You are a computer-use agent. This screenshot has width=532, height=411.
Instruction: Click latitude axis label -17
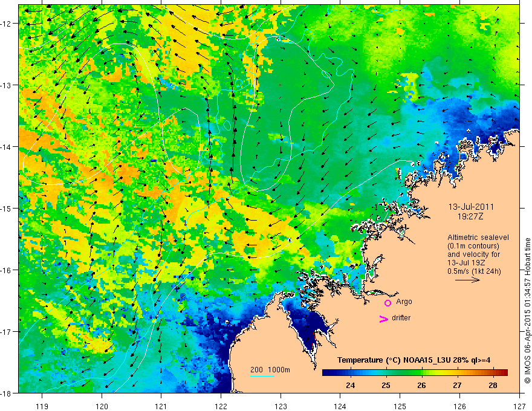tap(6, 332)
